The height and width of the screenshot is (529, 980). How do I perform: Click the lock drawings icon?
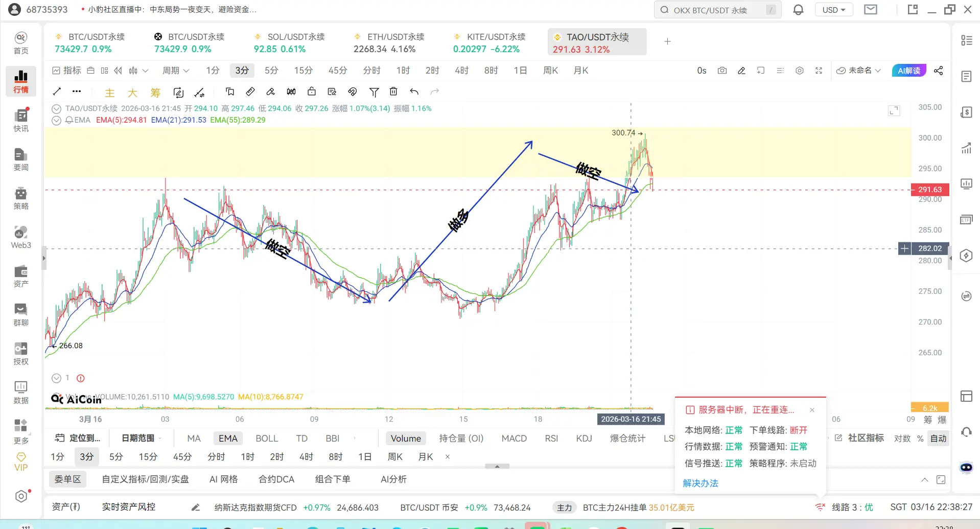coord(312,91)
